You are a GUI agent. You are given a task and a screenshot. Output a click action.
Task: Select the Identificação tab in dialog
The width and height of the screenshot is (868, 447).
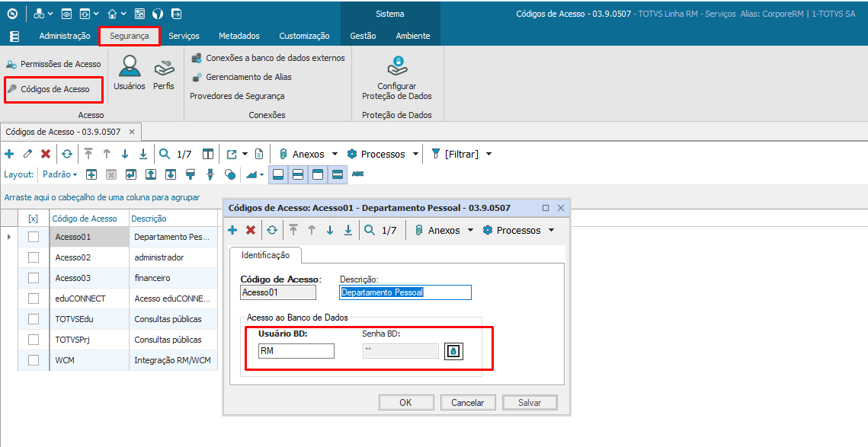click(266, 255)
